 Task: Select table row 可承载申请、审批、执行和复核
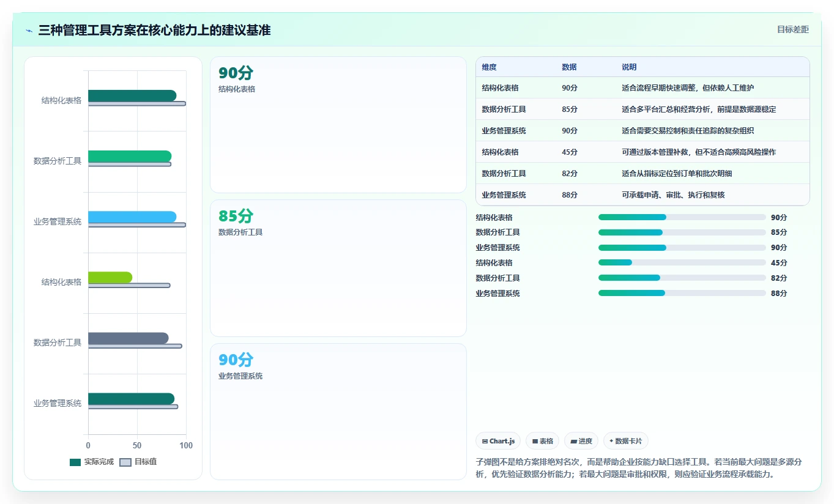coord(642,195)
